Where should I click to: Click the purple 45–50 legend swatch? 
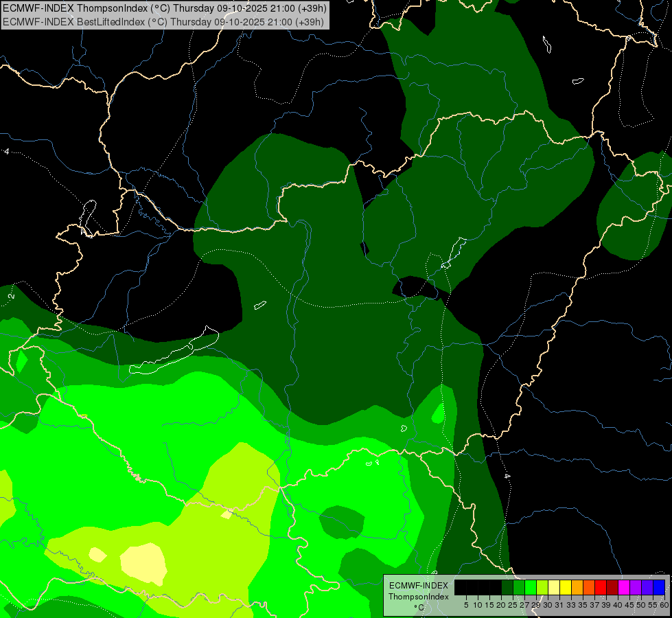[x=636, y=587]
